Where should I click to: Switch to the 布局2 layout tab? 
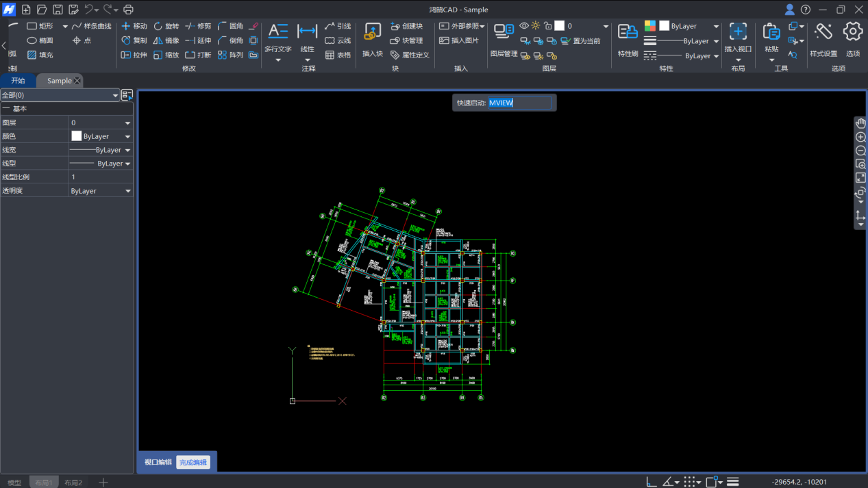tap(73, 483)
